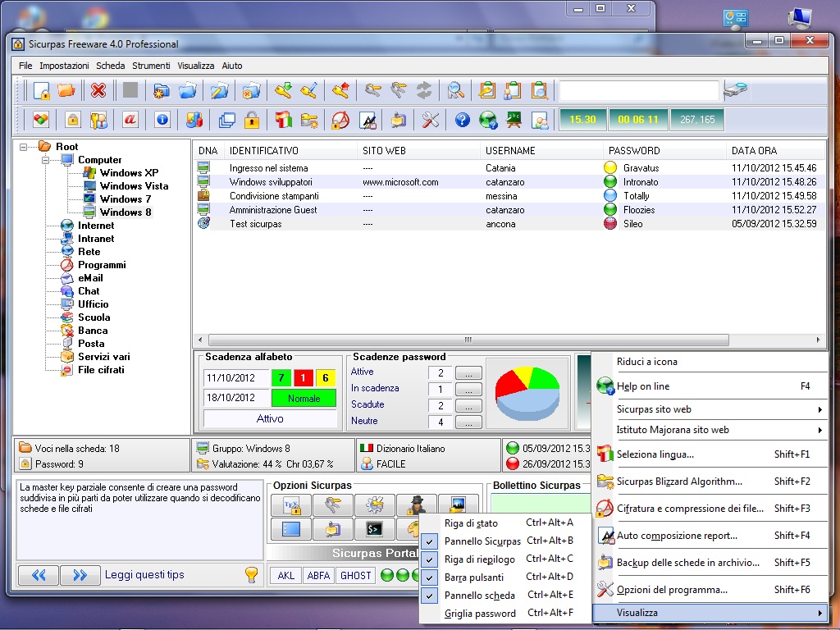Collapse the Computer tree node

click(46, 160)
